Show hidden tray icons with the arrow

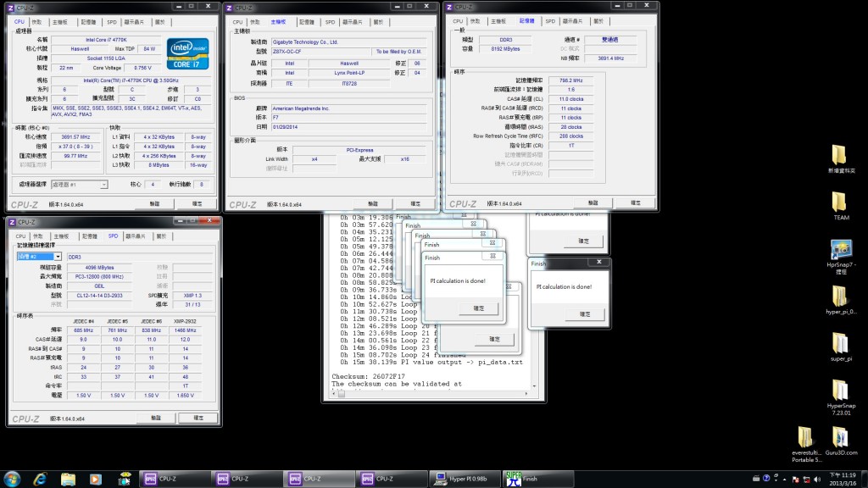click(784, 480)
